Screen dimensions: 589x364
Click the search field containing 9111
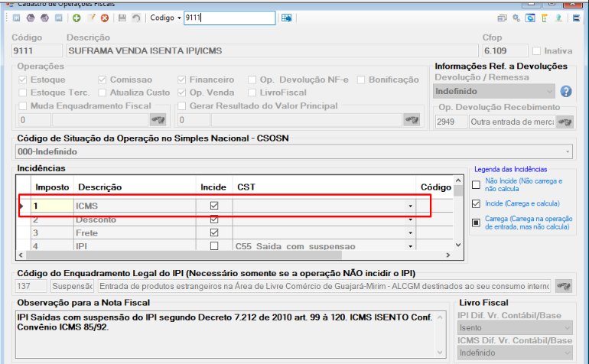[229, 18]
